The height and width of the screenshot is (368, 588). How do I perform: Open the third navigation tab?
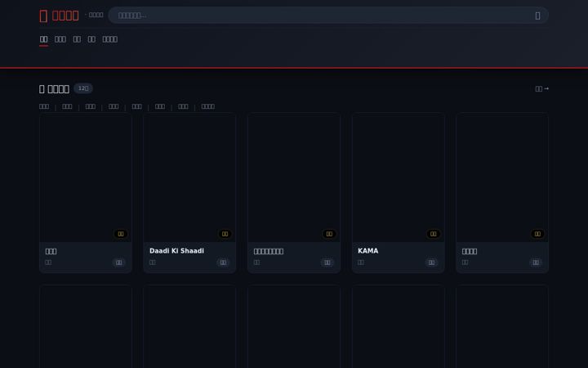click(77, 39)
